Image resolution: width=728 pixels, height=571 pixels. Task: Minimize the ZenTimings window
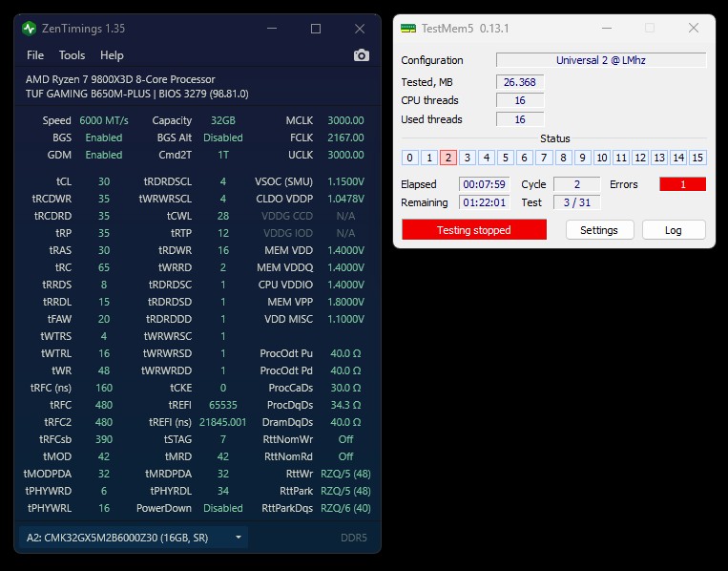tap(272, 29)
